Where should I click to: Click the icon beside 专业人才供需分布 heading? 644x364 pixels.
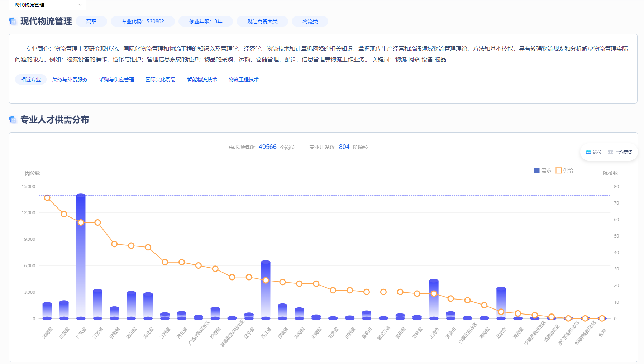pos(13,120)
